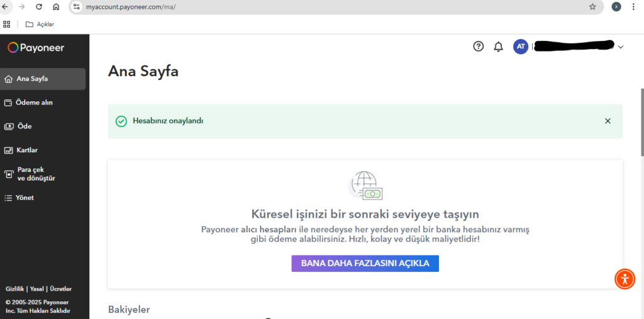This screenshot has width=644, height=319.
Task: Dismiss the Hesabınız onaylandı banner
Action: (x=608, y=121)
